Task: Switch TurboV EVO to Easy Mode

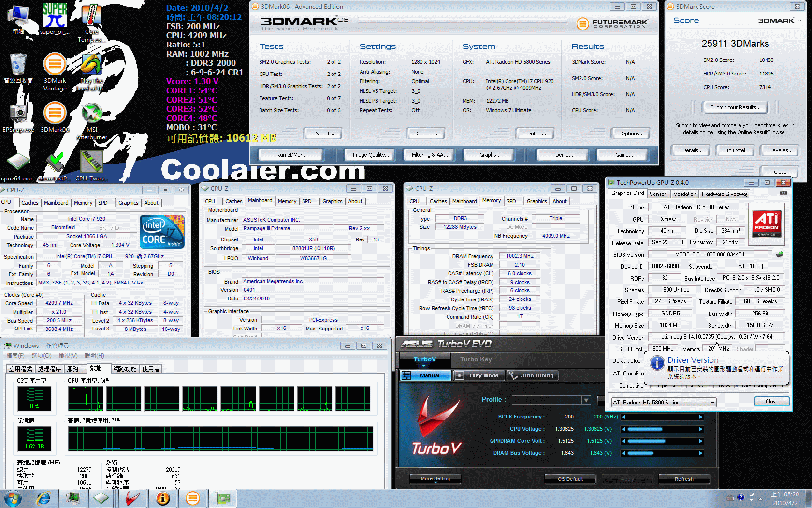Action: point(479,375)
